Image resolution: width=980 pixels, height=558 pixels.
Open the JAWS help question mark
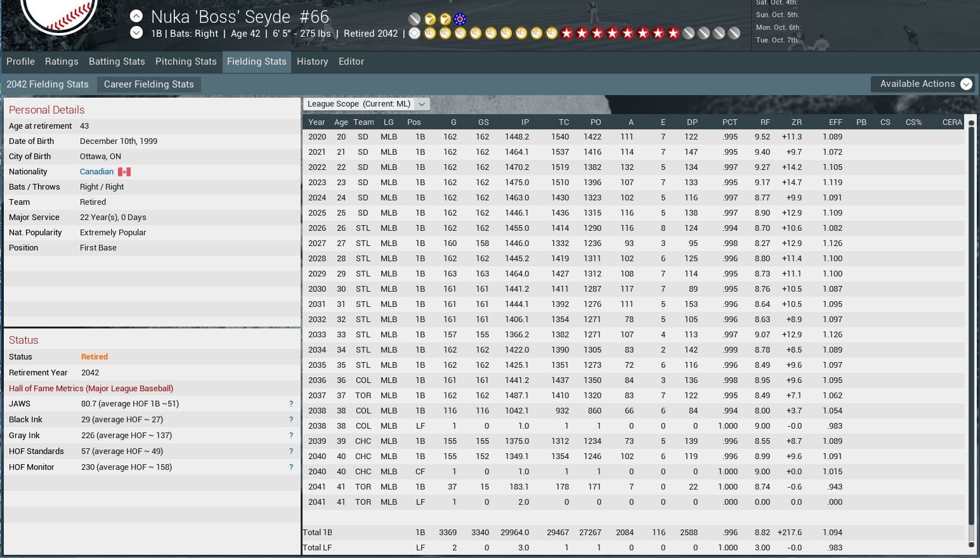click(291, 404)
